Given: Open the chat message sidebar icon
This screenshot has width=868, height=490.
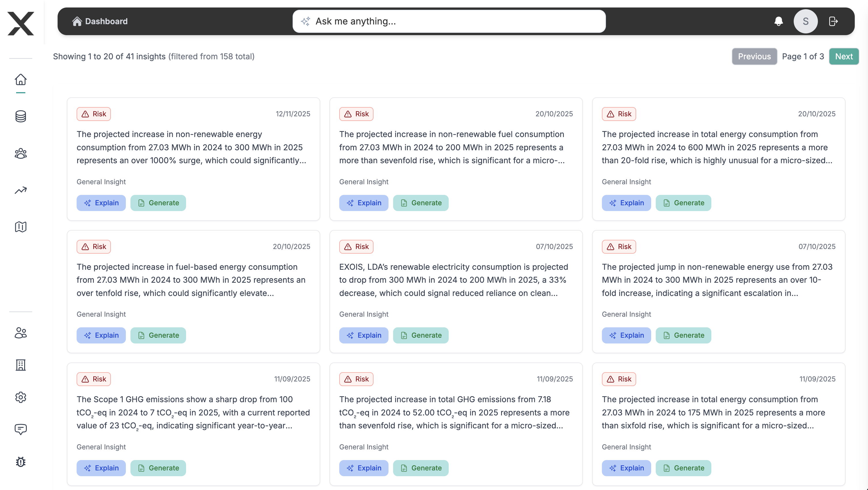Looking at the screenshot, I should pos(20,429).
